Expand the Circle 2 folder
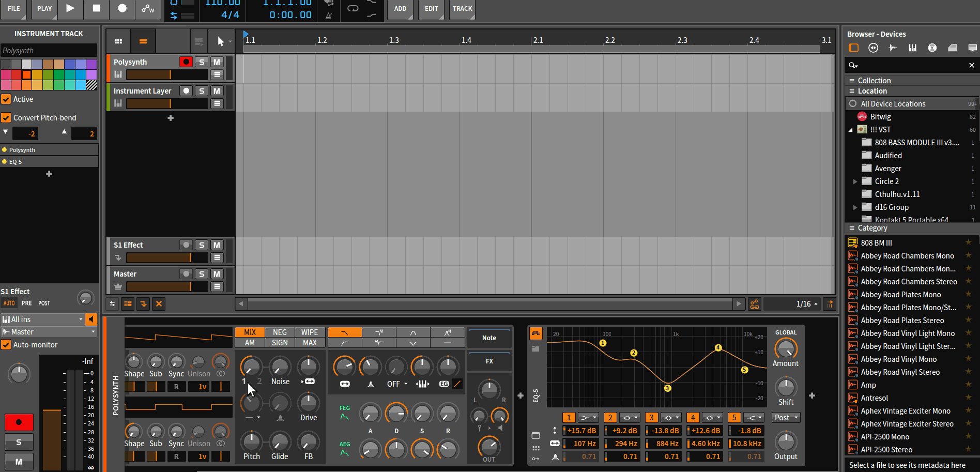The image size is (980, 472). tap(855, 181)
